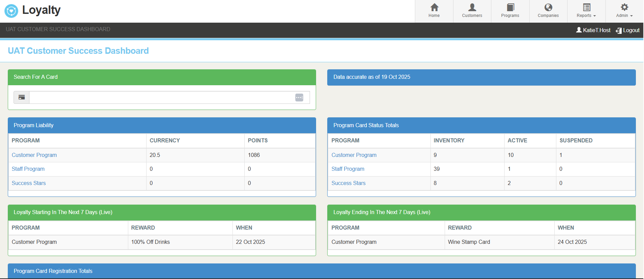Click the KatieT.Host user profile
This screenshot has width=644, height=279.
point(593,30)
